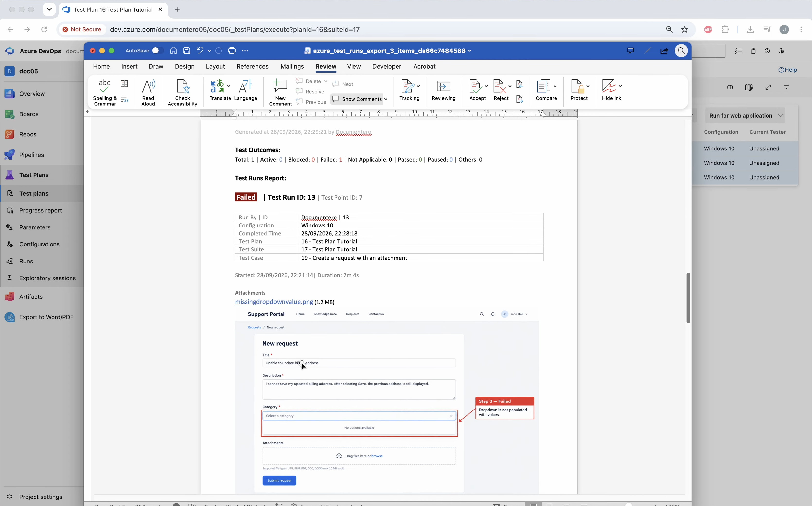This screenshot has width=812, height=506.
Task: Click the Protect document icon
Action: point(577,86)
